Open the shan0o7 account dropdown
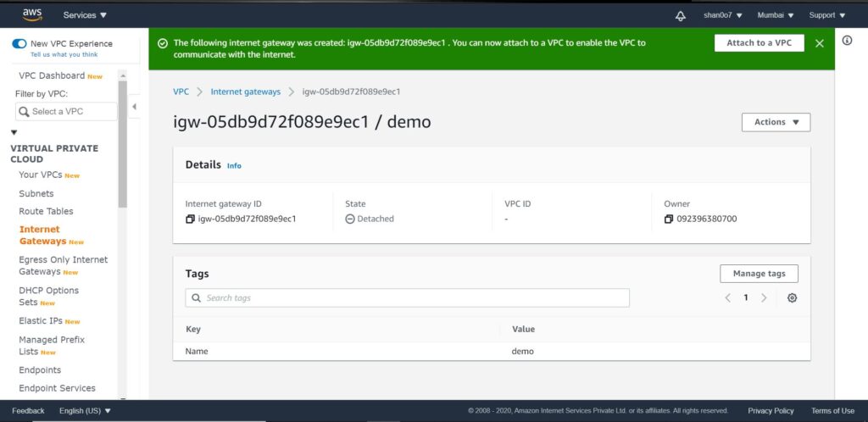 (723, 15)
